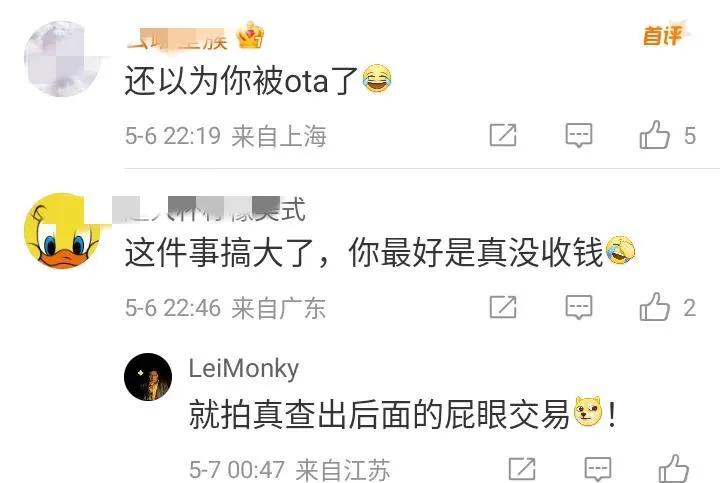Viewport: 720px width, 483px height.
Task: Open the first commenter's blurred avatar
Action: 62,58
